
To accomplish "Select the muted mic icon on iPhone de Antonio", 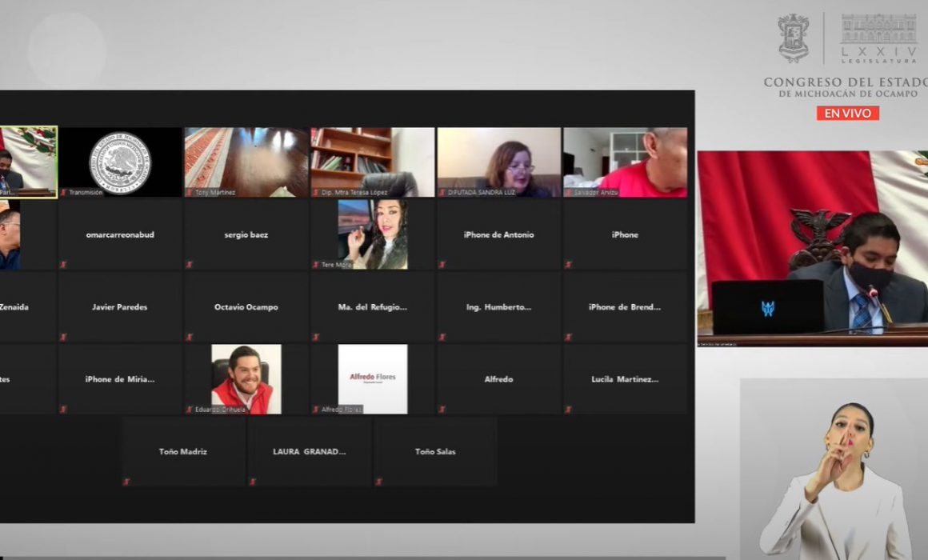I will (442, 265).
